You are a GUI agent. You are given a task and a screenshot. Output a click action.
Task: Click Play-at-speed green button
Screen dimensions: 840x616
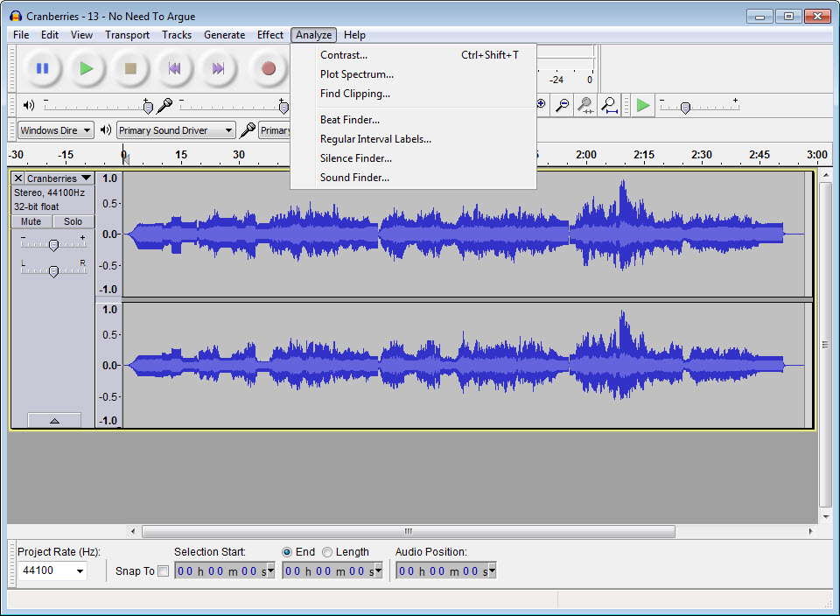pos(643,105)
